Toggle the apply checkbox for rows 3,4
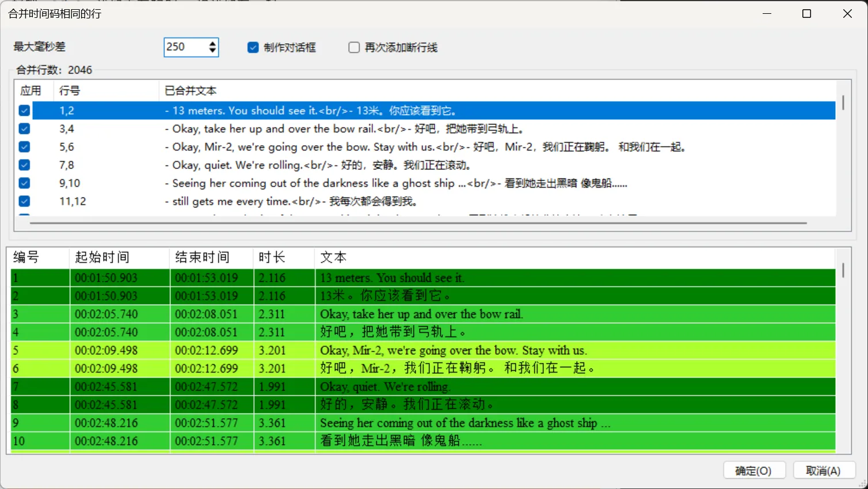868x489 pixels. click(24, 128)
